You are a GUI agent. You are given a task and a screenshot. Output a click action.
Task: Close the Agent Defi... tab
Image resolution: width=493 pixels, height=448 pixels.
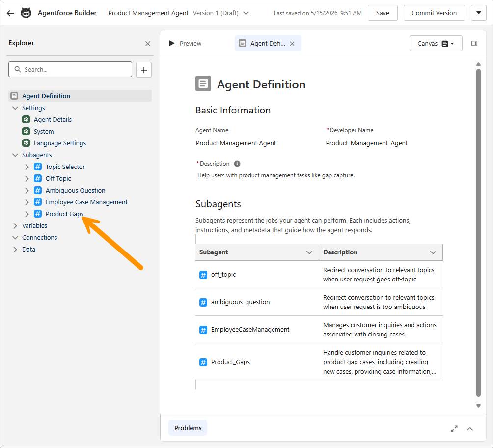(292, 44)
